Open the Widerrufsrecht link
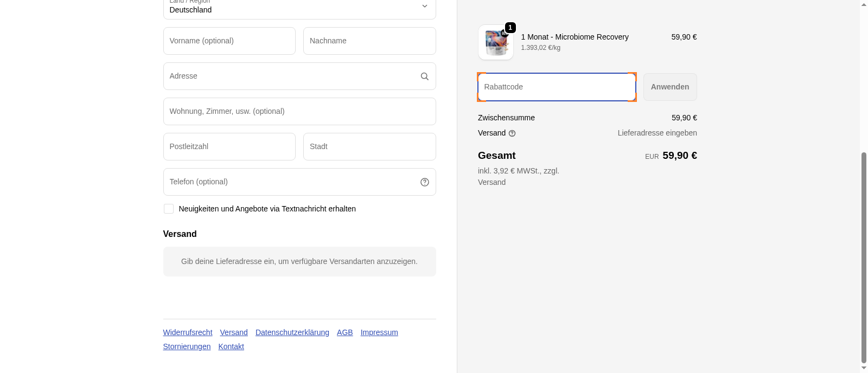This screenshot has width=868, height=373. (188, 332)
